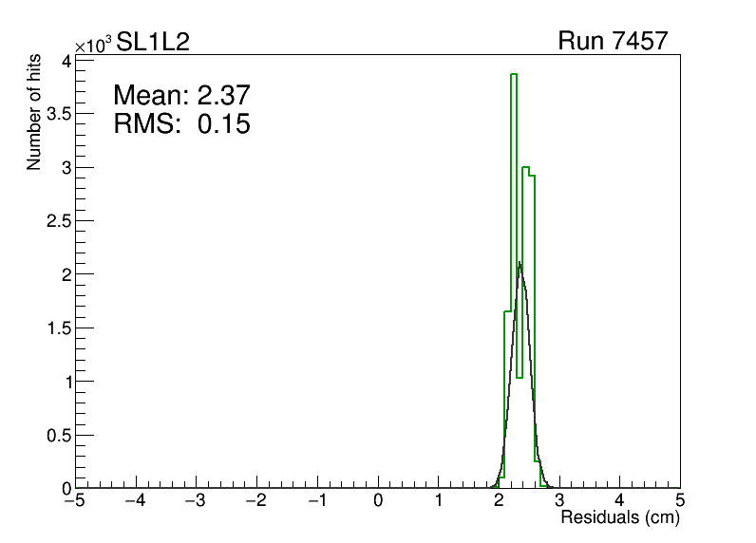Click the 2.5 tick label on y-axis
This screenshot has width=756, height=543.
click(x=57, y=221)
